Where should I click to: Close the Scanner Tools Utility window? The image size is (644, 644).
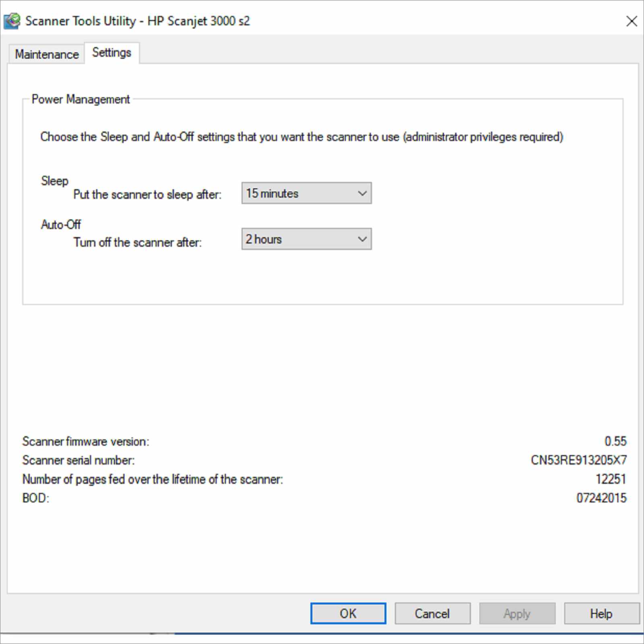(632, 21)
